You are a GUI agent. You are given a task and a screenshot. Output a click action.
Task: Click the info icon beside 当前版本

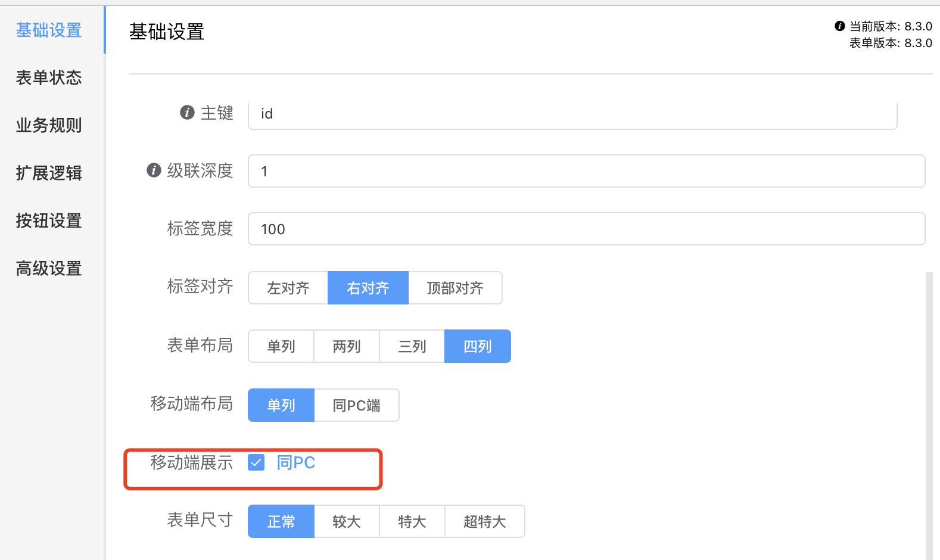(840, 26)
